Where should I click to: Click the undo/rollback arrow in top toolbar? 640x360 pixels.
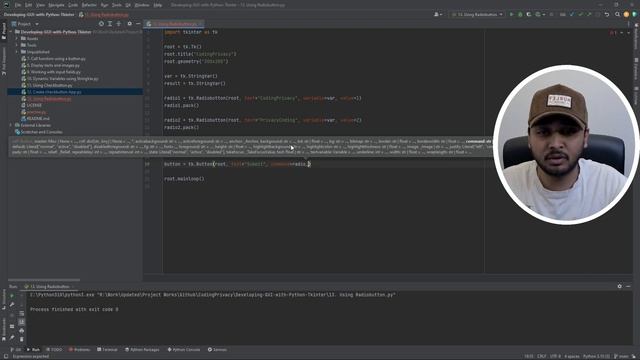point(607,14)
